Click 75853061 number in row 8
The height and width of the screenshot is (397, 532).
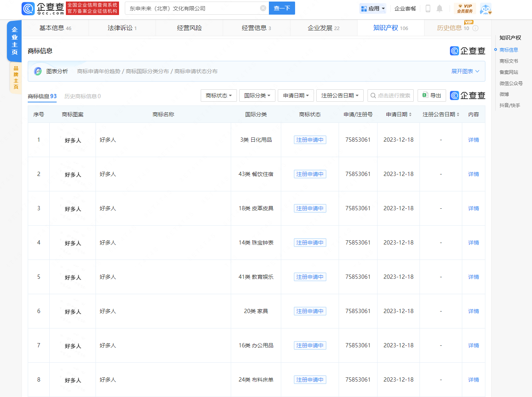358,380
